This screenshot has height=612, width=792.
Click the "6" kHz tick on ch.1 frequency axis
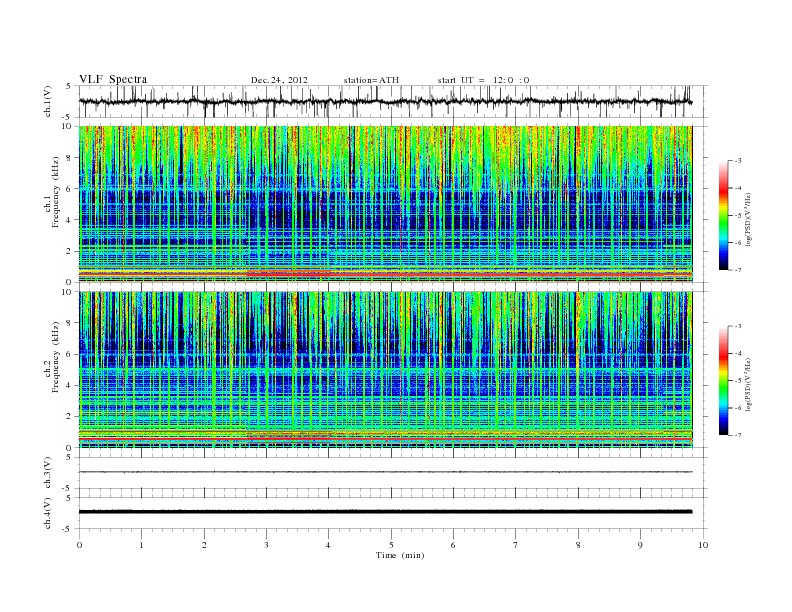click(69, 189)
